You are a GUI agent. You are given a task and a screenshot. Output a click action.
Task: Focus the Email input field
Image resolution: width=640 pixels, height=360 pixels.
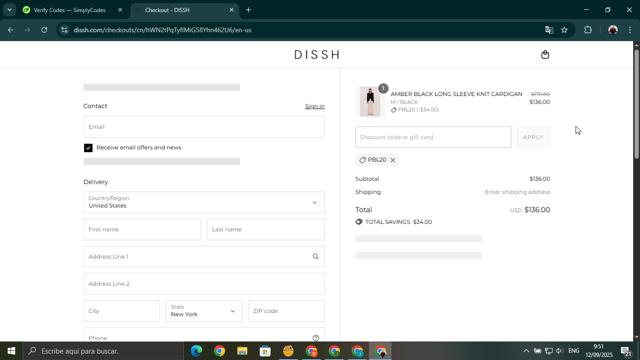tap(204, 127)
